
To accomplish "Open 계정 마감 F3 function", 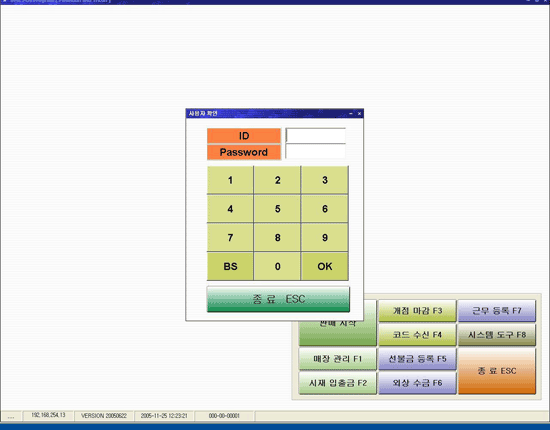I will [x=417, y=310].
